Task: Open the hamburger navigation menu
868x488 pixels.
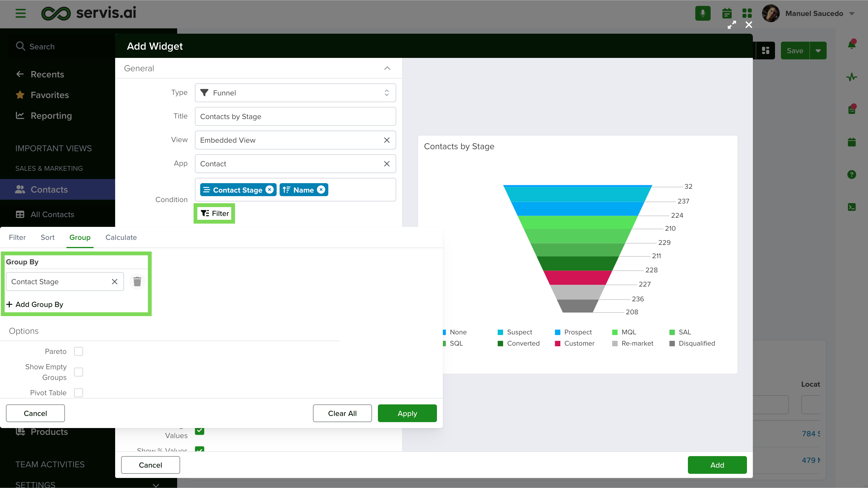Action: 21,14
